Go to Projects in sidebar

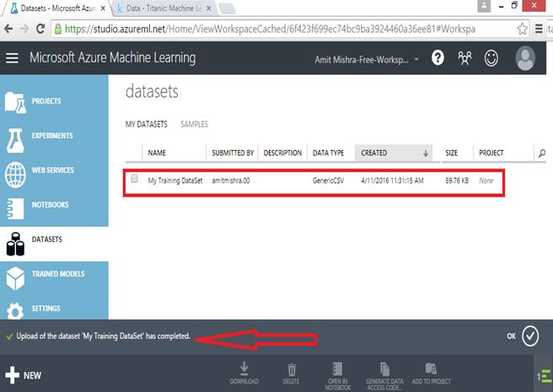pos(54,102)
